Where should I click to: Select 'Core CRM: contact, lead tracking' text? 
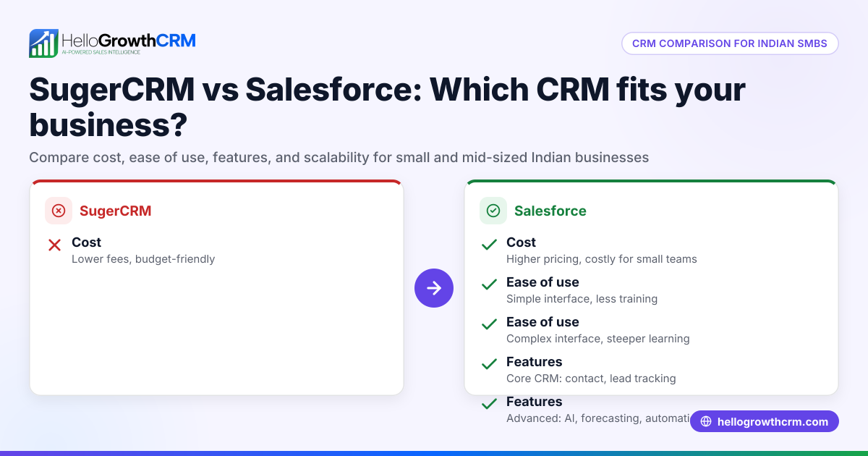(x=591, y=379)
